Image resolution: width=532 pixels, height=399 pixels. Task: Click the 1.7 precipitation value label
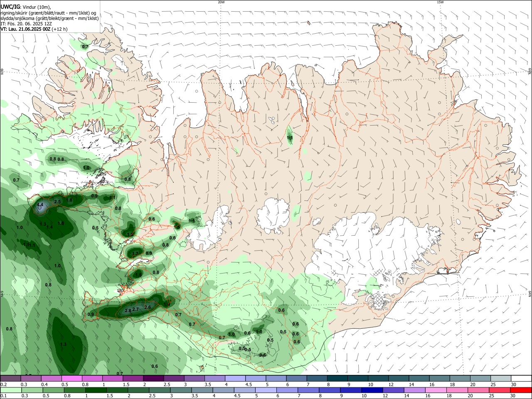(x=135, y=254)
